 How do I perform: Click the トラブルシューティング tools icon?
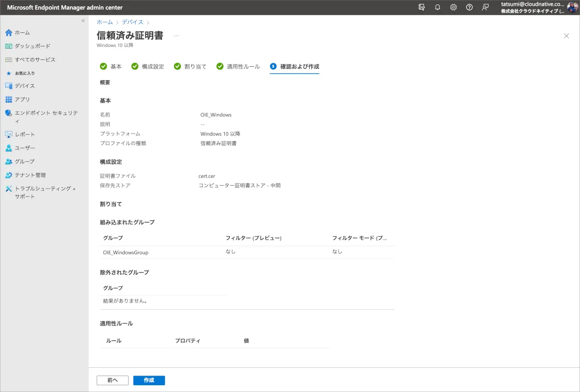[x=9, y=189]
